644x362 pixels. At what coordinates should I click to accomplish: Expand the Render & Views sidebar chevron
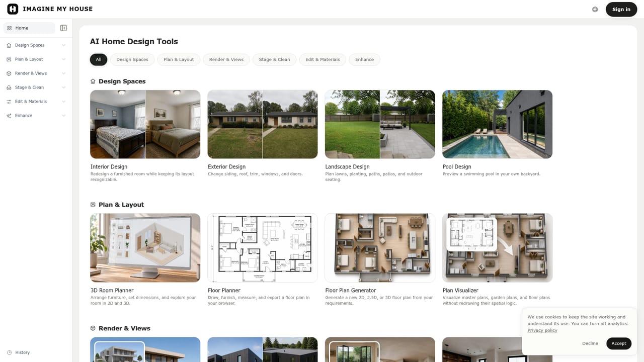[63, 73]
